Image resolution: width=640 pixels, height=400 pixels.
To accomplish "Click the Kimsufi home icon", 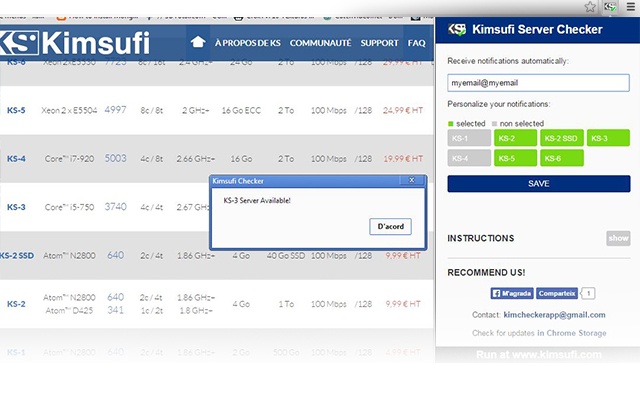I will pos(198,42).
